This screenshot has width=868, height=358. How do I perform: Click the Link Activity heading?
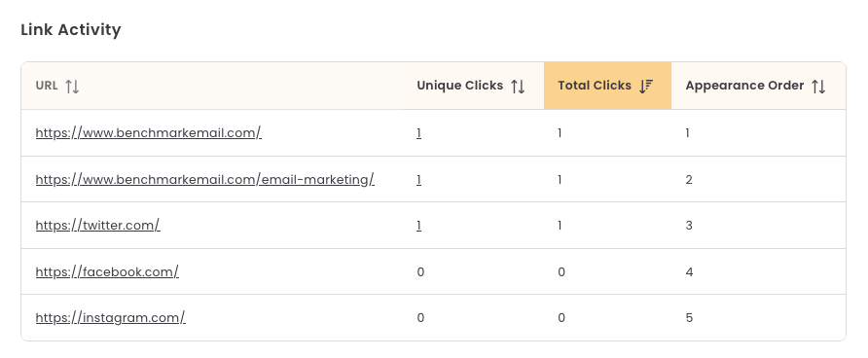pos(71,30)
